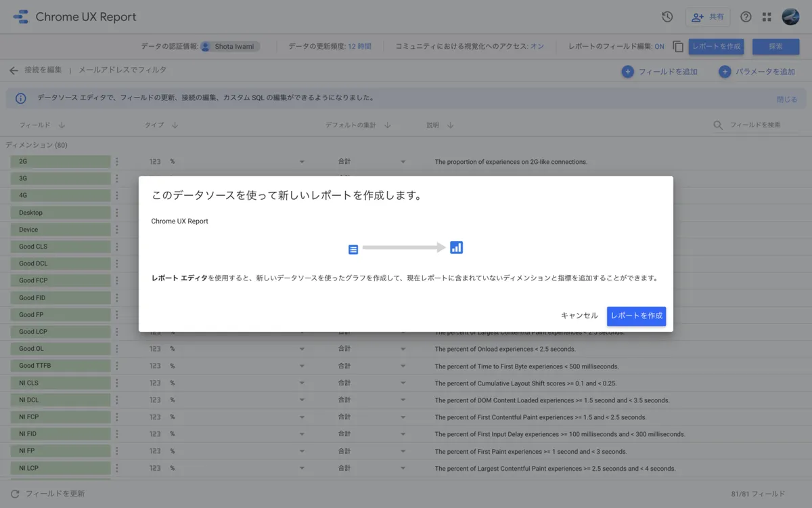Click the オン community visualization access link
The height and width of the screenshot is (508, 812).
(x=537, y=47)
